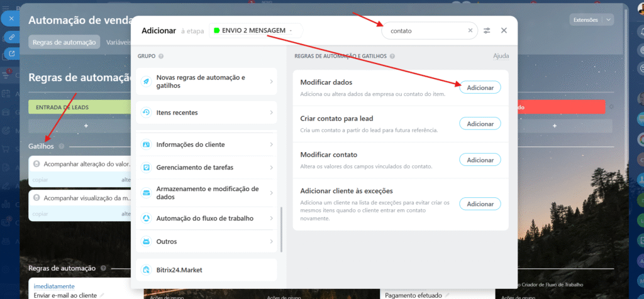The height and width of the screenshot is (299, 644).
Task: Click the Automação do fluxo de trabalho icon
Action: (x=146, y=218)
